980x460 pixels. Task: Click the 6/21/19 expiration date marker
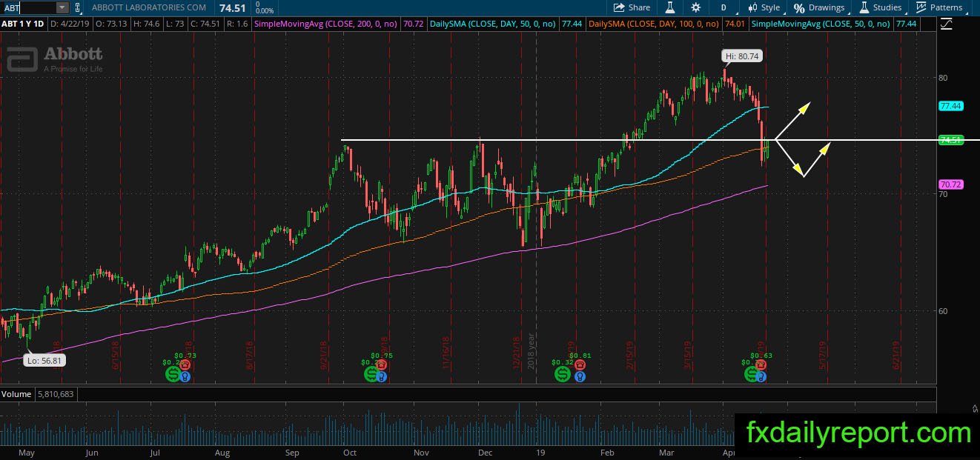coord(897,356)
